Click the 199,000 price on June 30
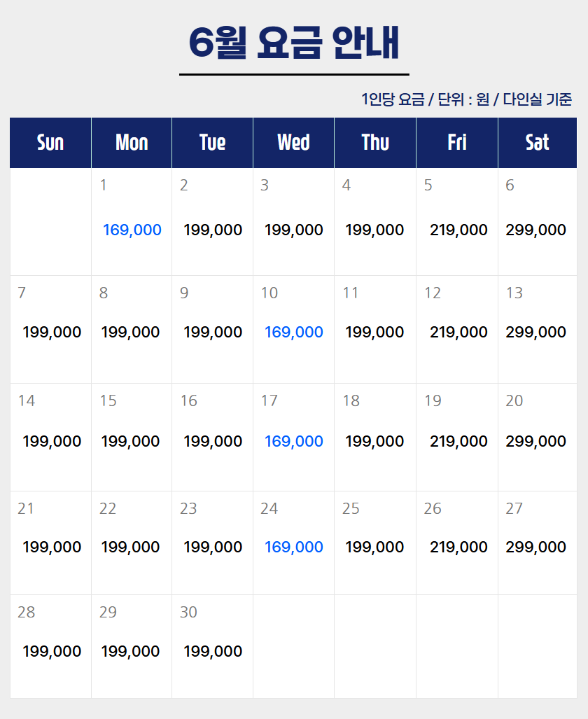The width and height of the screenshot is (588, 719). coord(213,651)
